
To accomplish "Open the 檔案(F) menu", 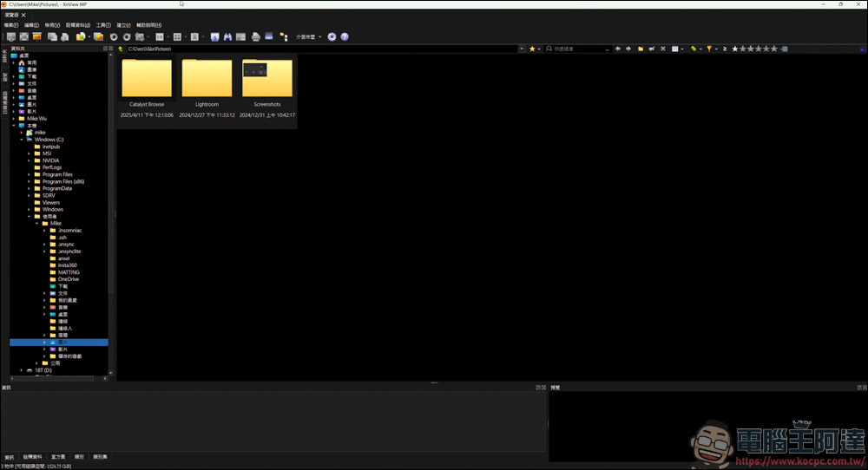I will 11,25.
